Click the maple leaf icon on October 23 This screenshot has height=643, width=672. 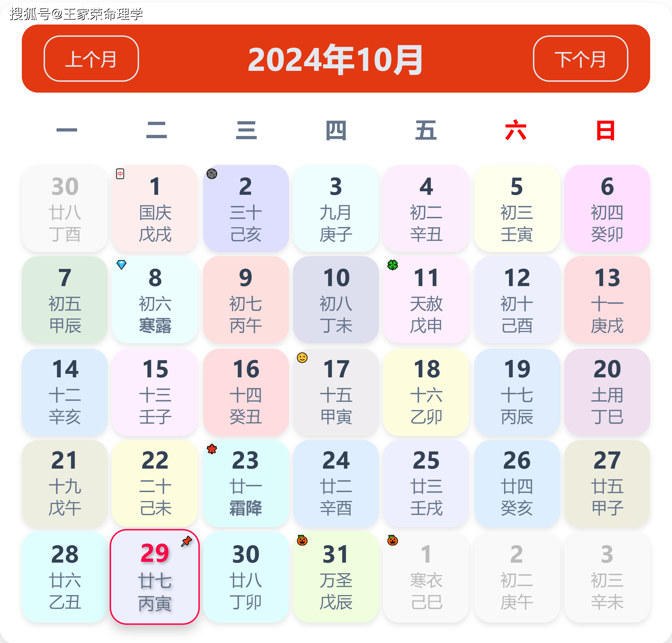tap(212, 449)
